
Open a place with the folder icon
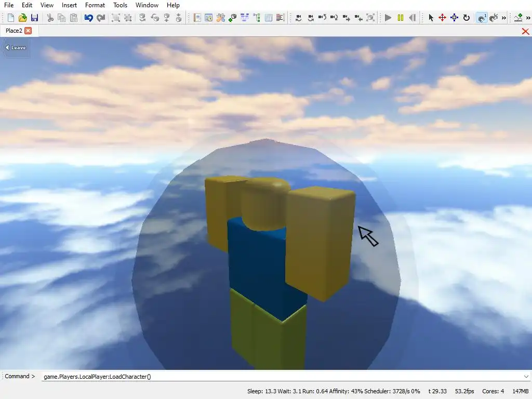[x=23, y=18]
